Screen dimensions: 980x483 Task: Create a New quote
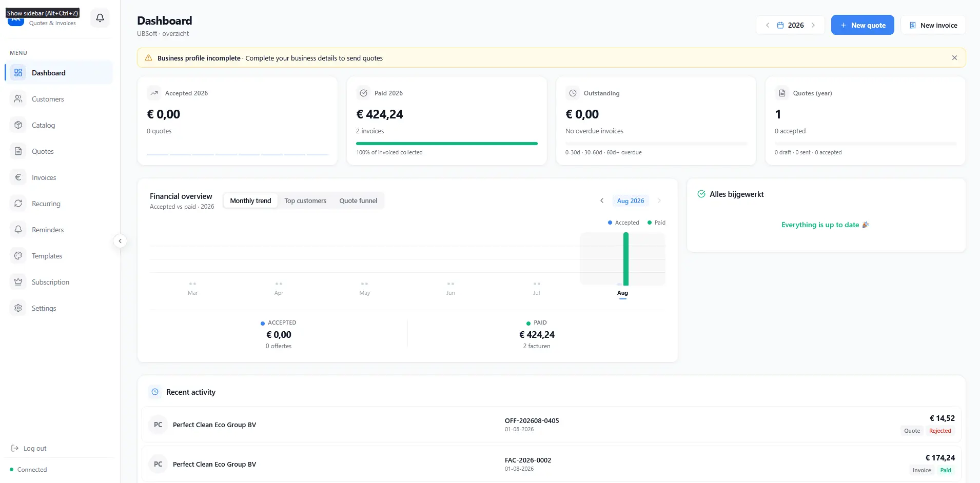(x=863, y=25)
